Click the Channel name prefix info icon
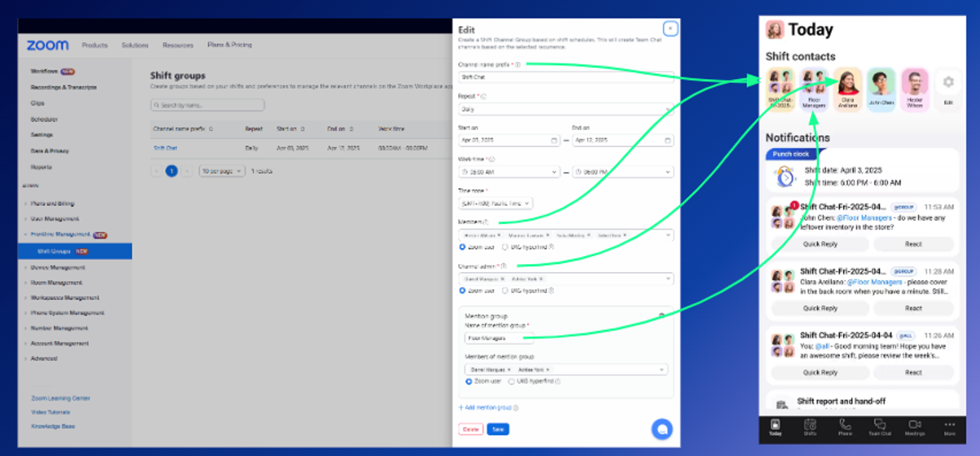 (x=518, y=65)
